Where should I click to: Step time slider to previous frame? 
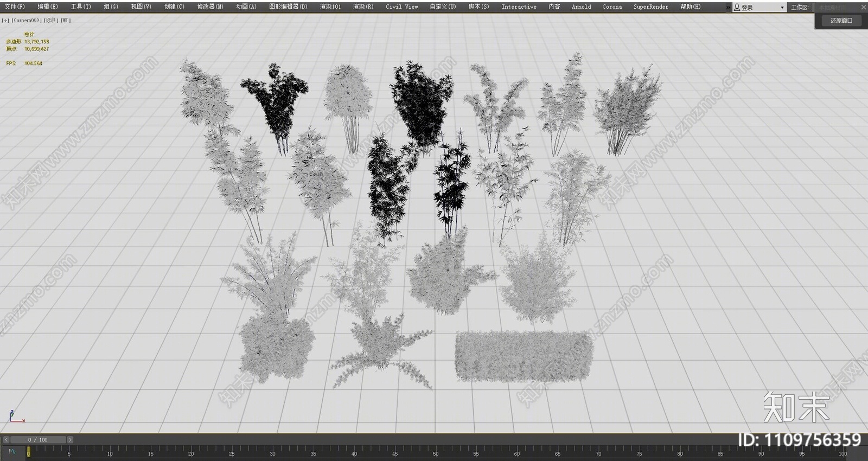(6, 440)
